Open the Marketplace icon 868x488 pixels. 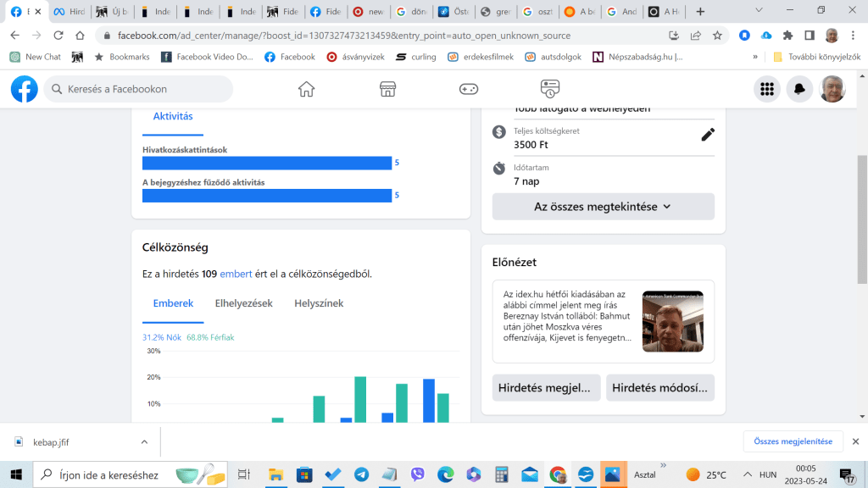coord(387,89)
